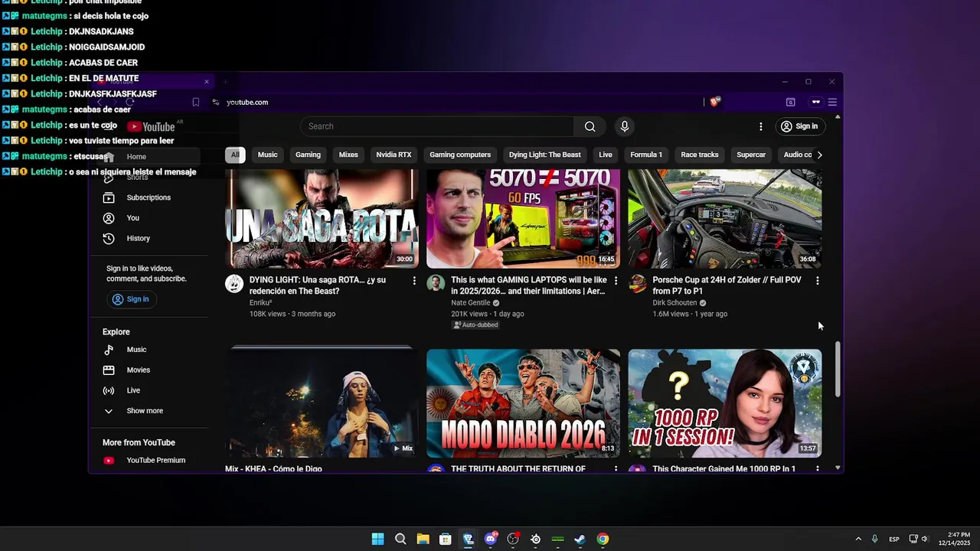Screen dimensions: 980x551
Task: Select the Mixes filter chip
Action: pyautogui.click(x=348, y=155)
